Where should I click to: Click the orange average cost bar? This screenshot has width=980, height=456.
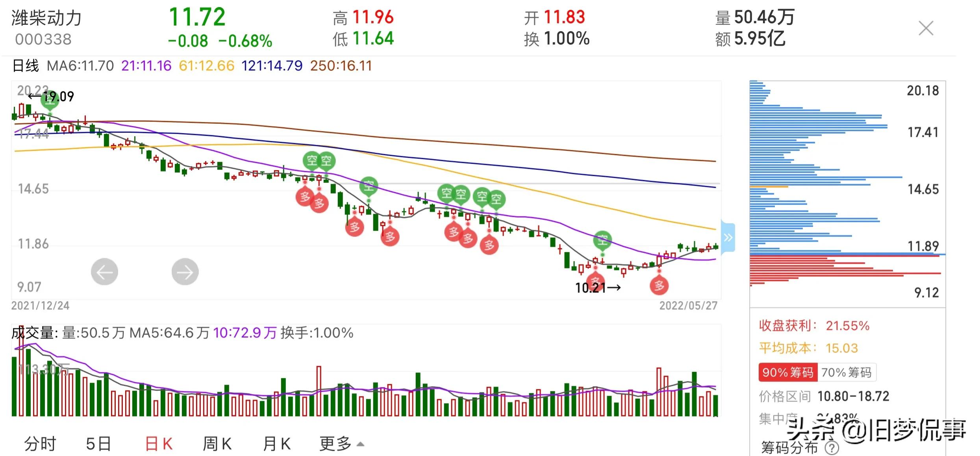769,186
